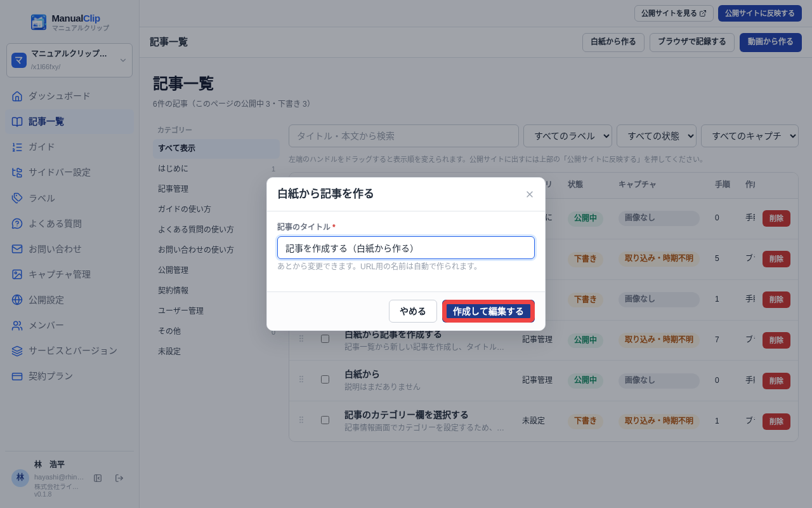Click the image icon for キャプチャ管理

pos(17,274)
